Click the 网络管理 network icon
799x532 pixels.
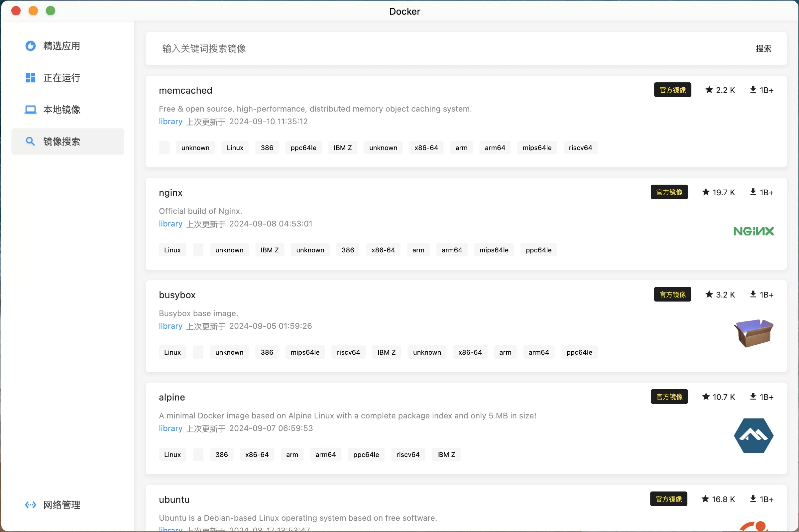[31, 504]
